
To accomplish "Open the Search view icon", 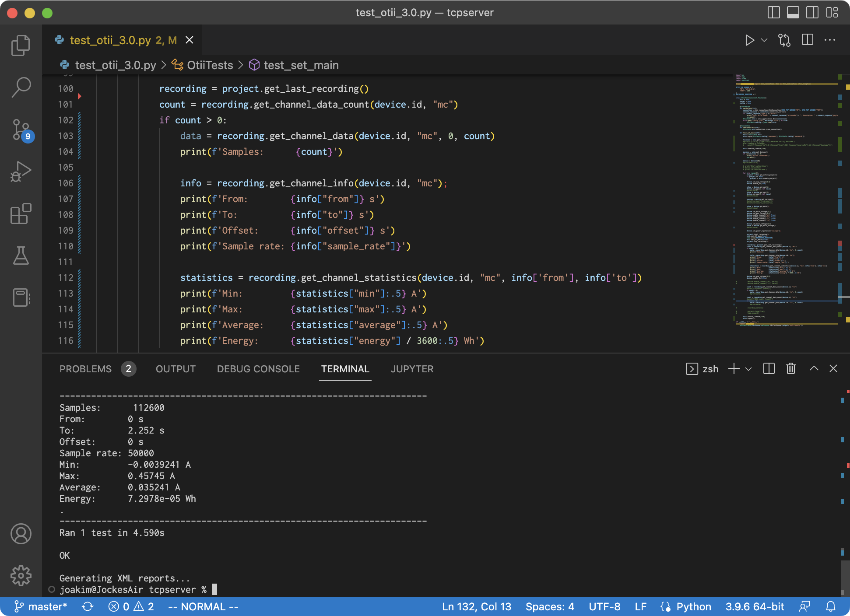I will coord(21,87).
